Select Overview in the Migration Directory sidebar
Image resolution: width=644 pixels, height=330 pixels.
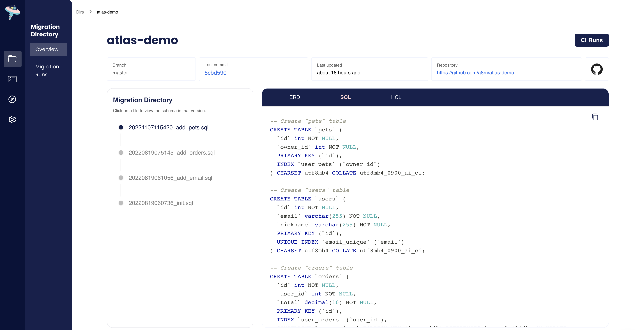[48, 49]
